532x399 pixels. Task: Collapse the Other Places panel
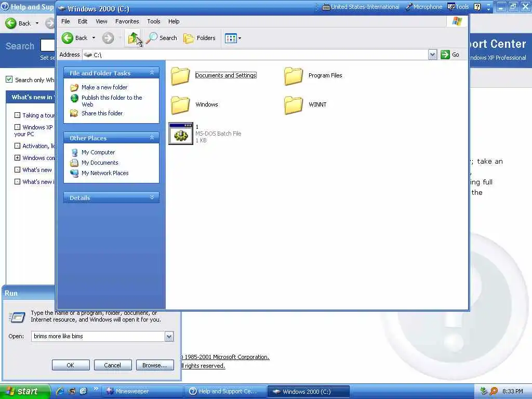152,138
